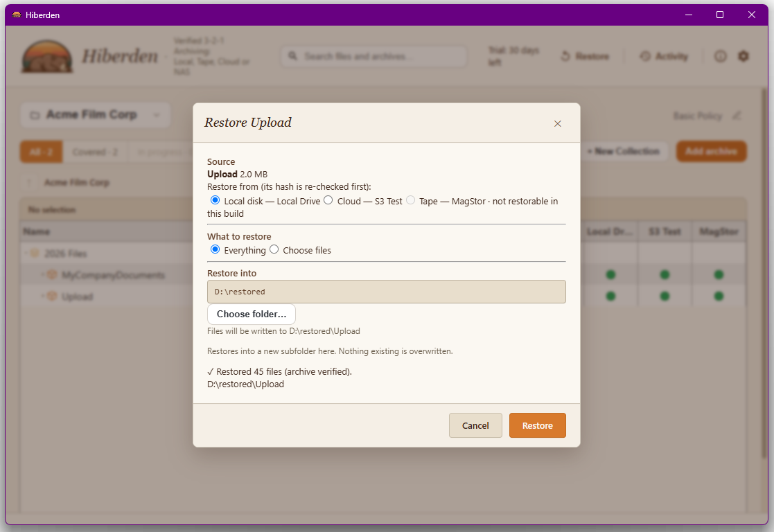Image resolution: width=774 pixels, height=532 pixels.
Task: Select the All · 2 filter tab
Action: (42, 152)
